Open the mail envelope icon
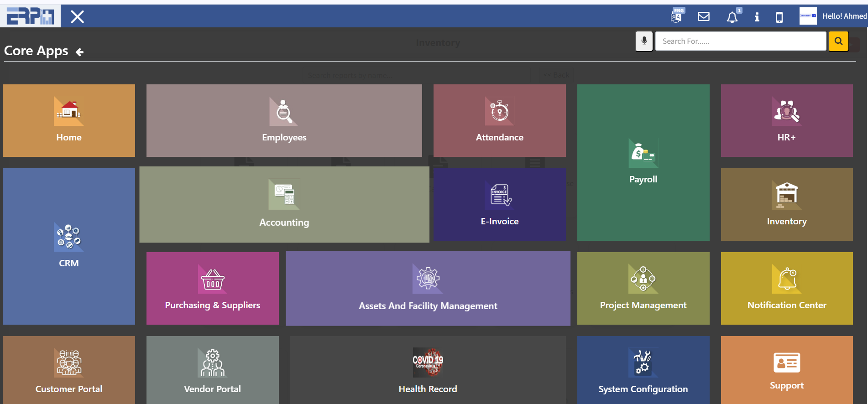Image resolution: width=868 pixels, height=404 pixels. [704, 17]
